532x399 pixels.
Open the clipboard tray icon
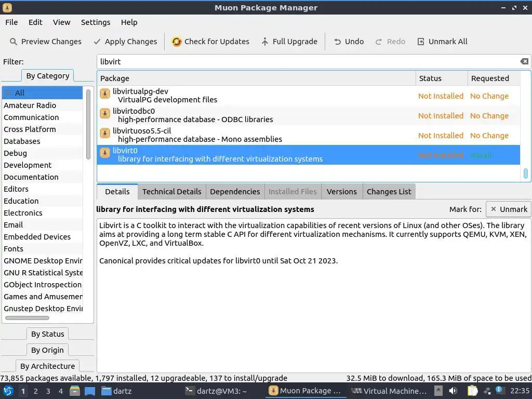click(472, 391)
